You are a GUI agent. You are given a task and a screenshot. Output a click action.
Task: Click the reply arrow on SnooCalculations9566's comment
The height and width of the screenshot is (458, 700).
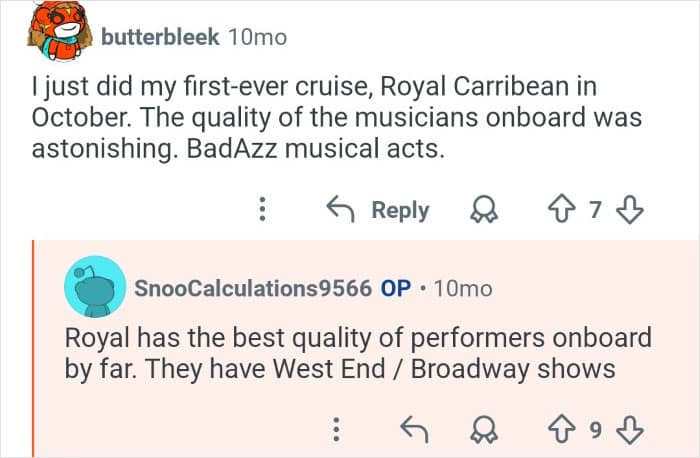[413, 430]
